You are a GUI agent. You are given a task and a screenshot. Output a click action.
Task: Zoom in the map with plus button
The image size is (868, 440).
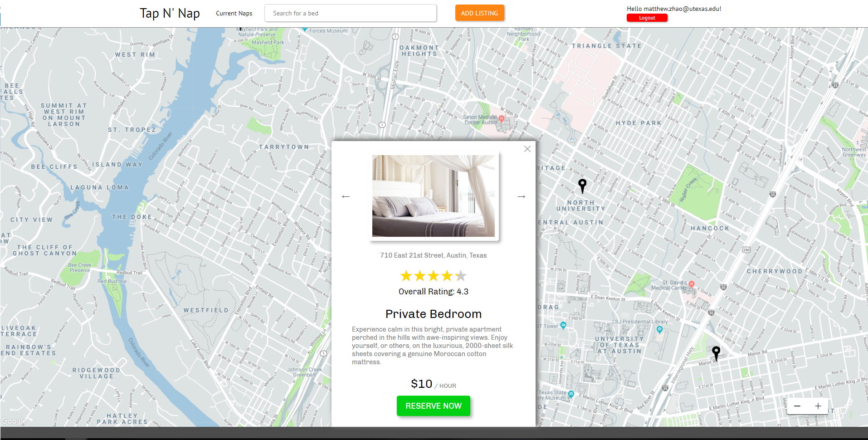tap(818, 406)
